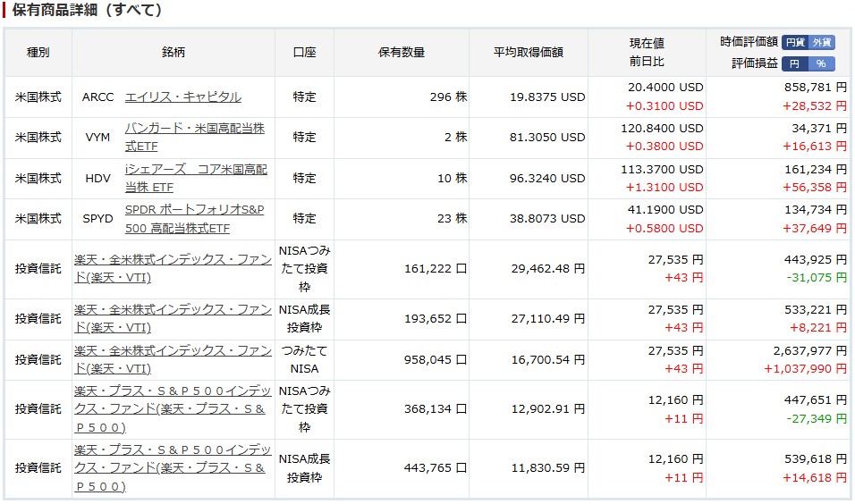Image resolution: width=855 pixels, height=504 pixels.
Task: Click the 口座 column header
Action: click(304, 53)
